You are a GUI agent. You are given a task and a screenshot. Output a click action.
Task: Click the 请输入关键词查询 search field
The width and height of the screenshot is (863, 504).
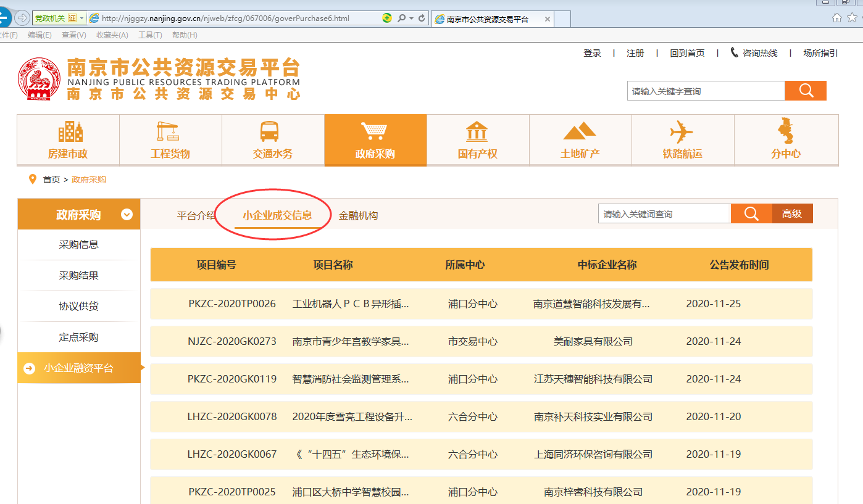tap(664, 214)
